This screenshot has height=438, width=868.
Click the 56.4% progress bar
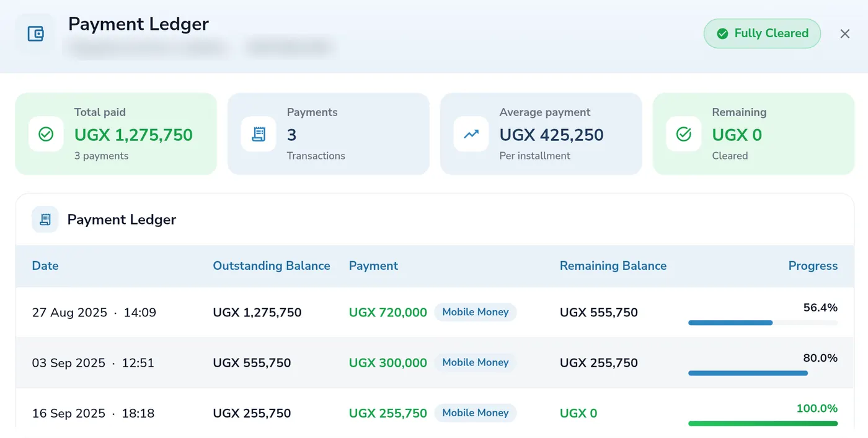click(763, 323)
